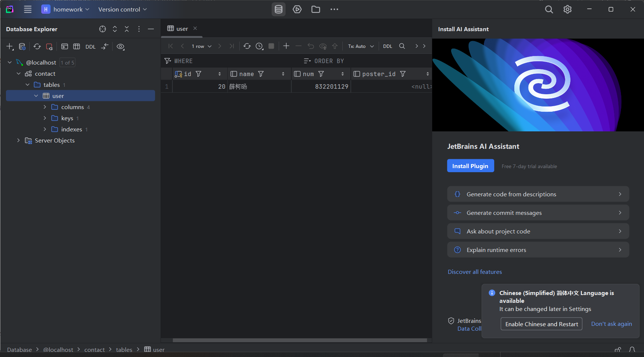Expand the Server Objects node
Image resolution: width=644 pixels, height=357 pixels.
coord(18,140)
